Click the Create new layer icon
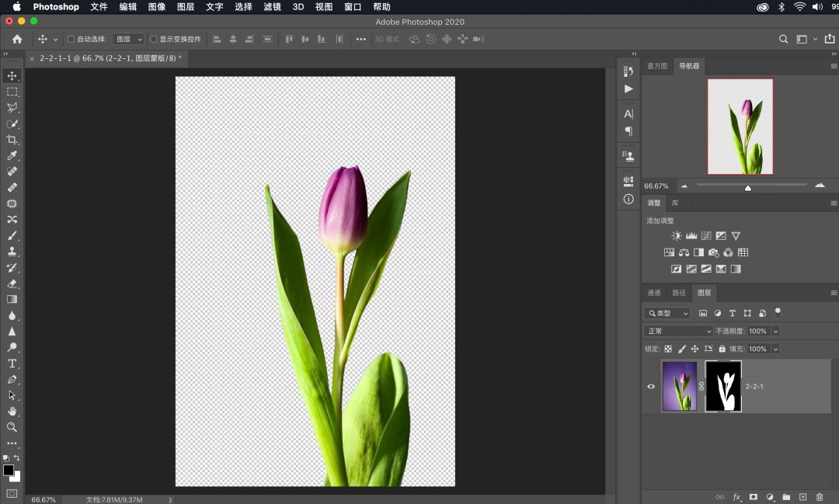The width and height of the screenshot is (839, 504). (802, 497)
